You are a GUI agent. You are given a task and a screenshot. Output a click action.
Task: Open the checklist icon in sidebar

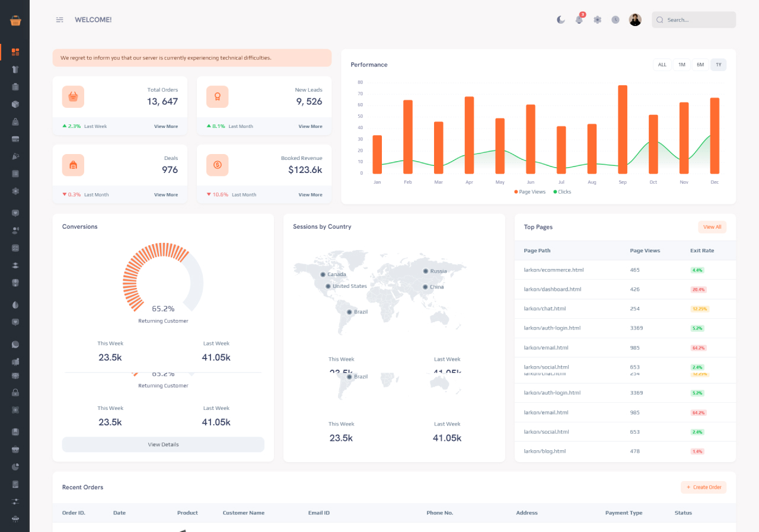click(x=15, y=248)
